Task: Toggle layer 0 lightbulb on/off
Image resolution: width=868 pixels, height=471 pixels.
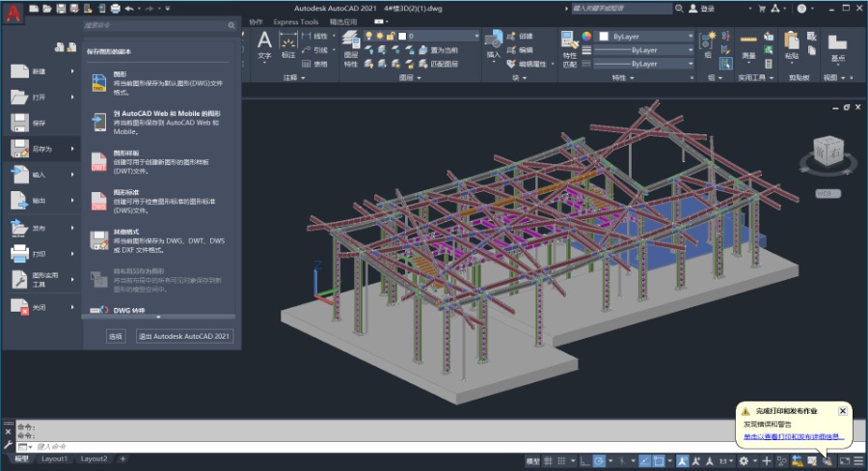Action: (x=369, y=36)
